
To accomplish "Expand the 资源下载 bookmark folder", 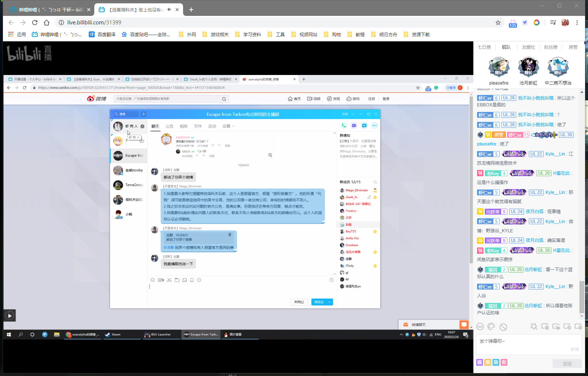I will click(416, 34).
